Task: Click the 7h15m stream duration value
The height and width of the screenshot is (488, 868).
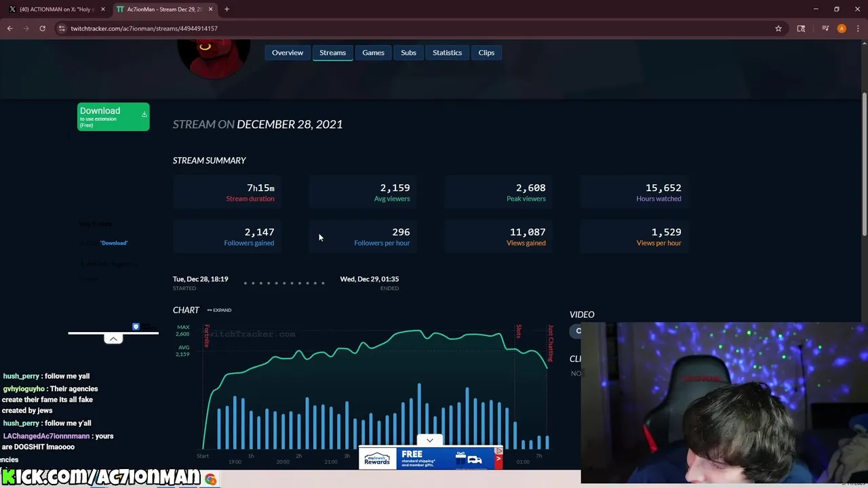Action: (x=260, y=188)
